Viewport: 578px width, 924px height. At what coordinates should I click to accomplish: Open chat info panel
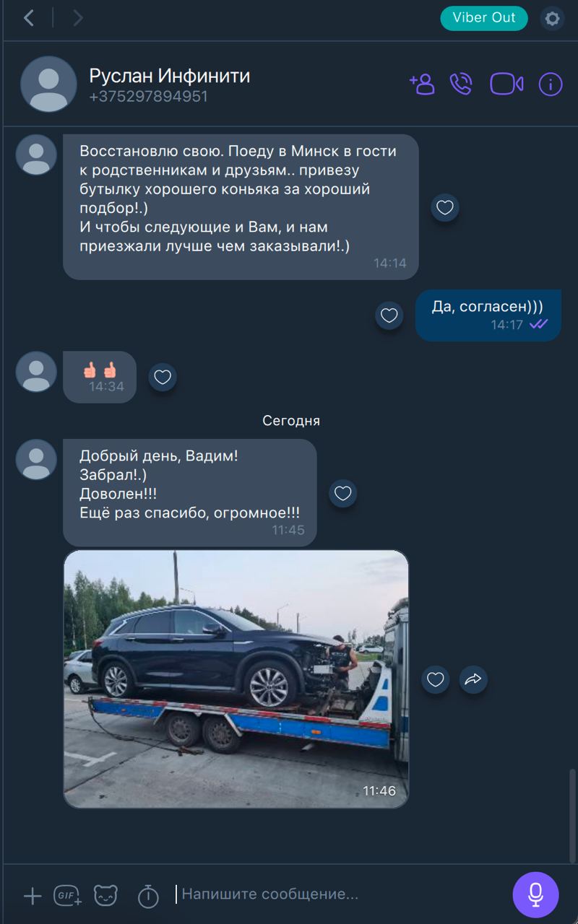(x=551, y=84)
